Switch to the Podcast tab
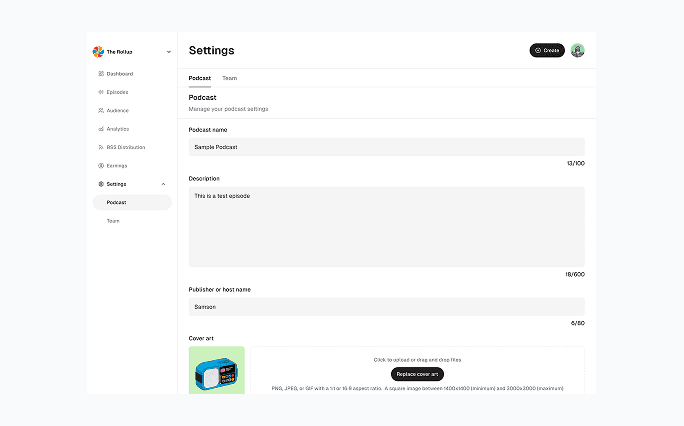Image resolution: width=684 pixels, height=426 pixels. tap(200, 78)
